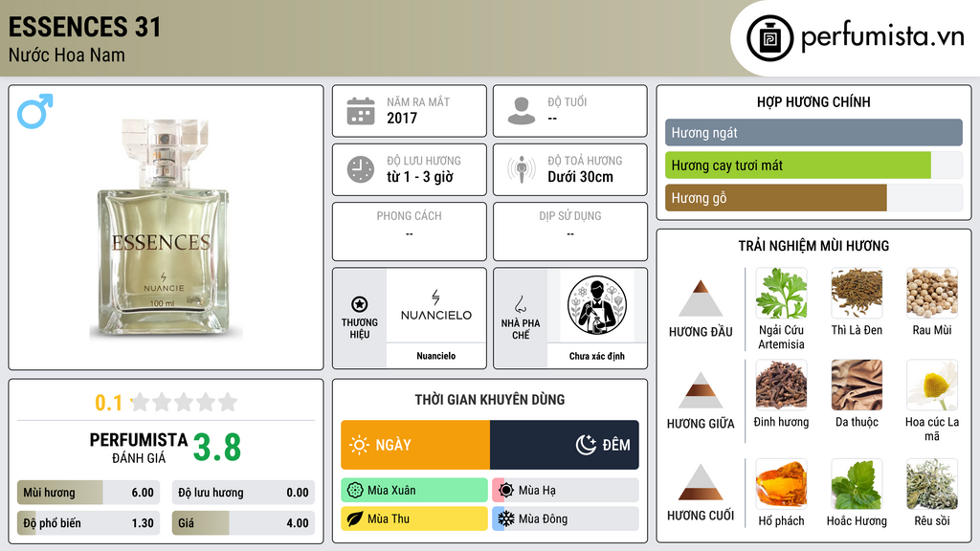
Task: Click the Hương cuối pyramid icon
Action: pos(701,482)
